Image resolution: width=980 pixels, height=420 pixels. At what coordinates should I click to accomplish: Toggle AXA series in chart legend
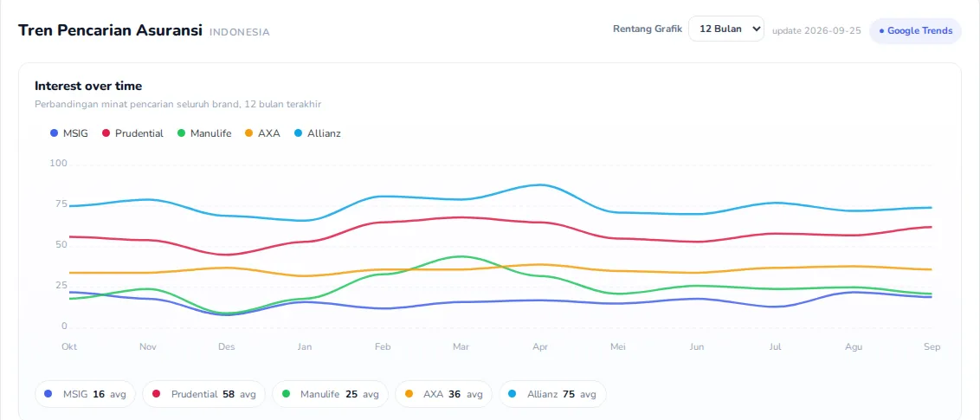pos(261,133)
